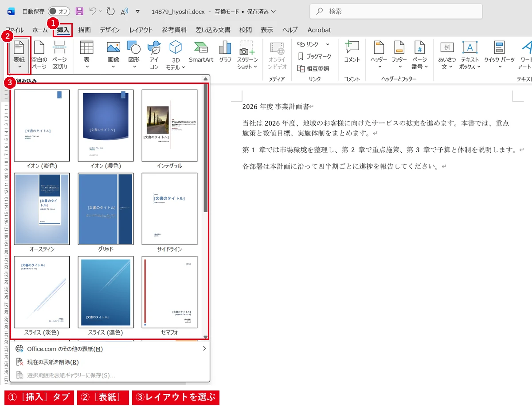Open the ページ番号 page number dropdown
Viewport: 532px width, 410px height.
420,55
